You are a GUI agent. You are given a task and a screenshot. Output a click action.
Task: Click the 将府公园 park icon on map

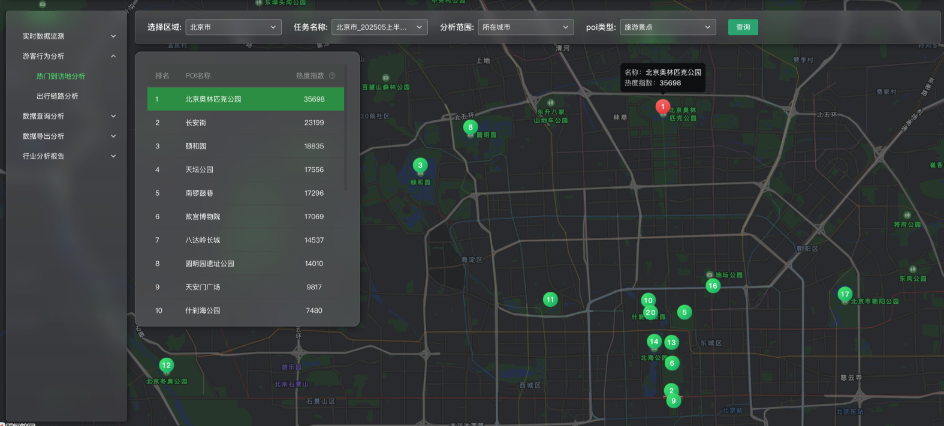(x=907, y=215)
